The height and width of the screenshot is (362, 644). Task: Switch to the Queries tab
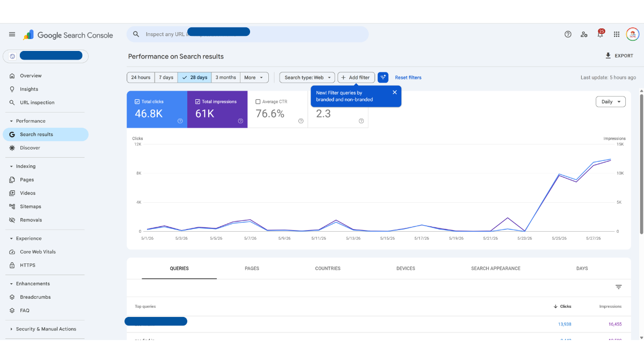pos(179,269)
